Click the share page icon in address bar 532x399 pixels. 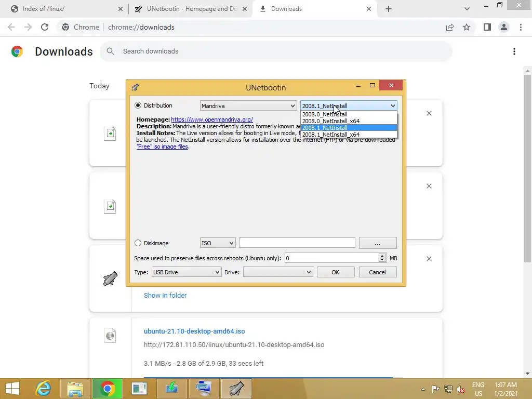point(450,27)
